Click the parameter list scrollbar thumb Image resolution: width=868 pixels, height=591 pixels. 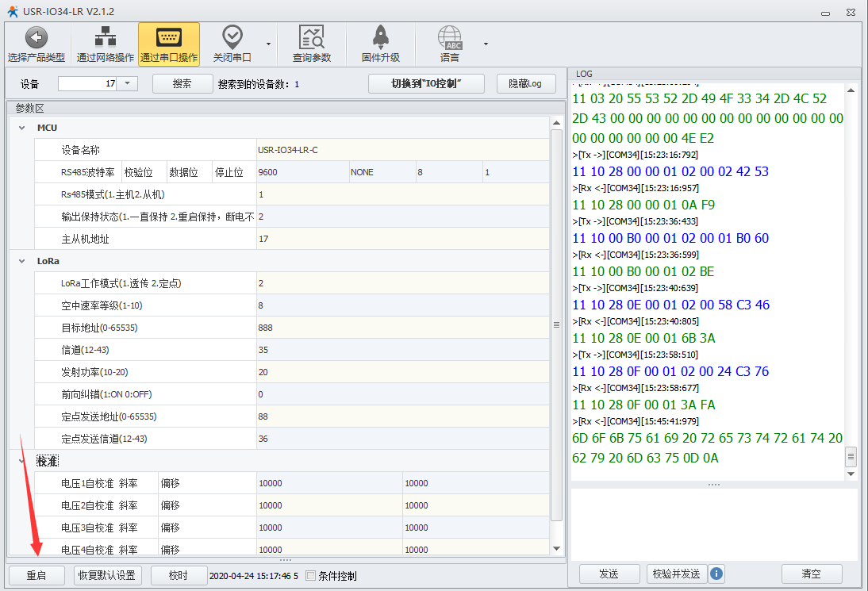coord(557,324)
